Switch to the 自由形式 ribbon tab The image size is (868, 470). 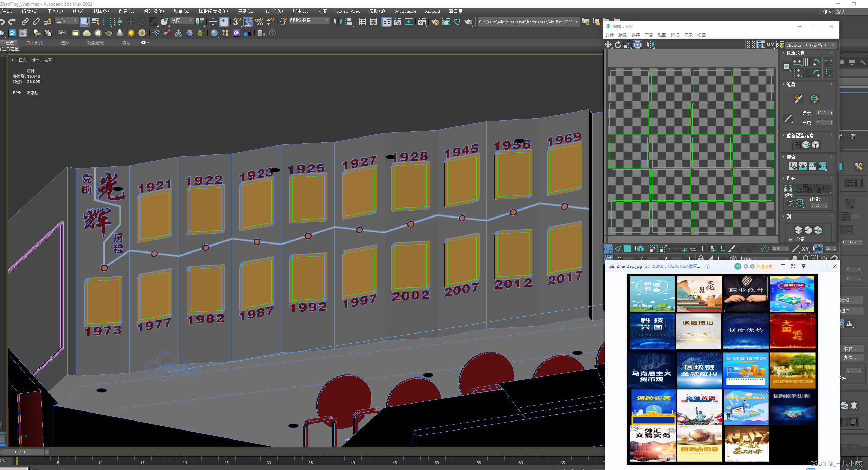(35, 43)
